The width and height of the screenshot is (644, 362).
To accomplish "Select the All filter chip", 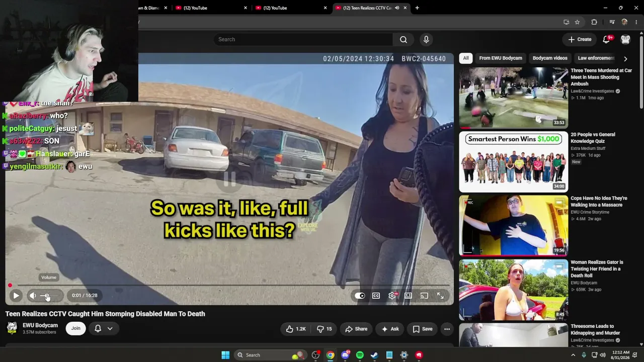I will pos(466,58).
